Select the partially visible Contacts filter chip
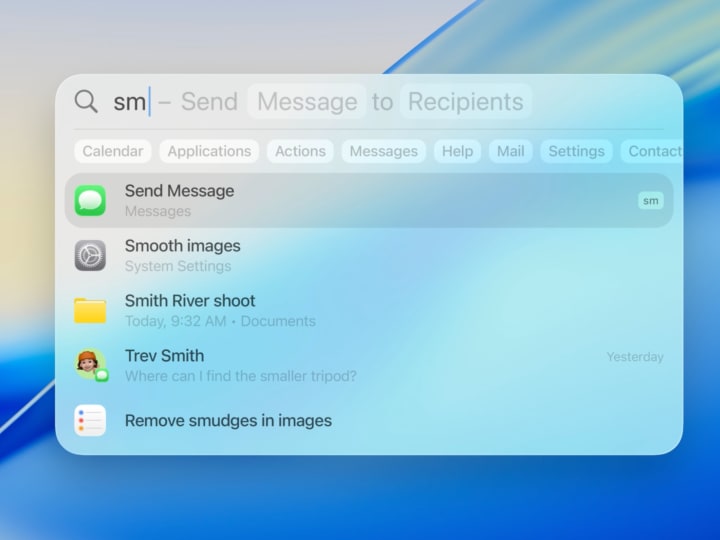Viewport: 720px width, 540px height. pyautogui.click(x=652, y=151)
